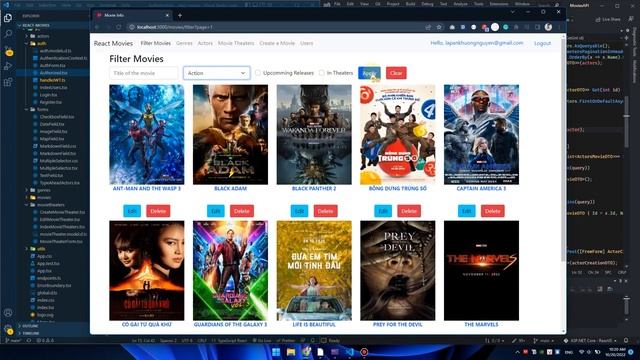Open Visual Studio from the taskbar
This screenshot has height=360, width=640.
[335, 352]
